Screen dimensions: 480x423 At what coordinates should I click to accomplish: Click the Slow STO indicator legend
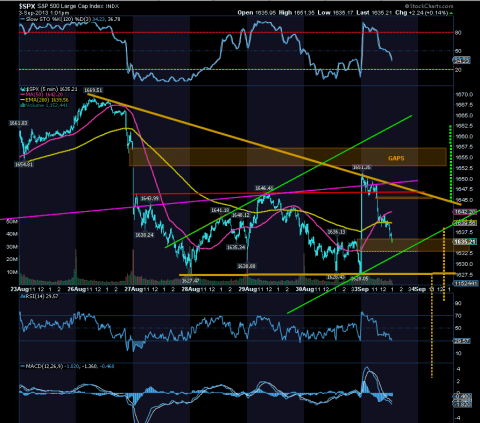click(70, 19)
